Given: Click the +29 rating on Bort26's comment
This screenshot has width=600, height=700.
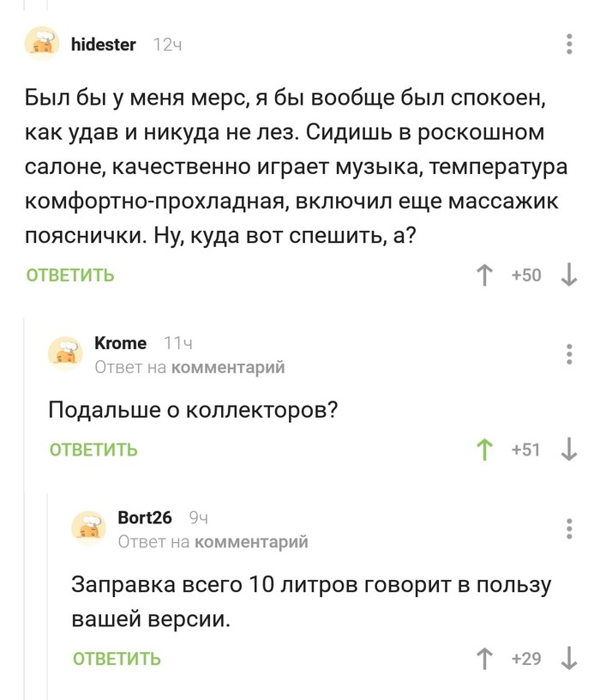Looking at the screenshot, I should 525,657.
